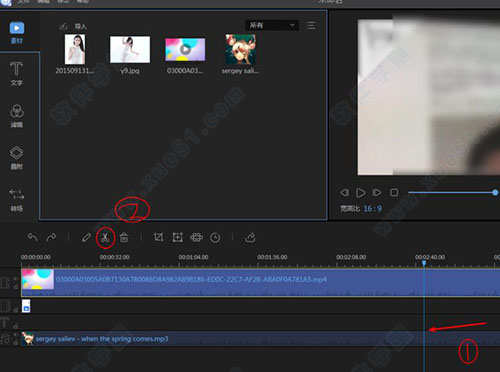Image resolution: width=500 pixels, height=372 pixels.
Task: Click the 00:01:36.00 ruler mark
Action: [x=272, y=257]
